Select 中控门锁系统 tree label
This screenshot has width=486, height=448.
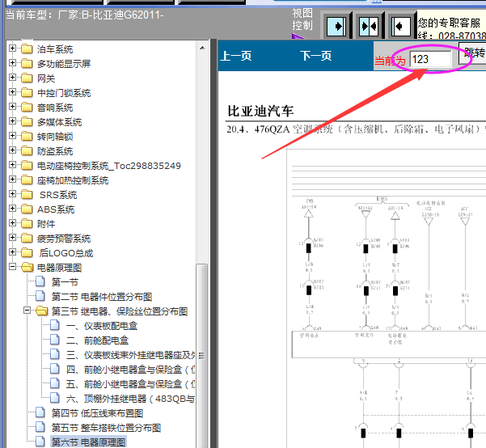click(64, 93)
